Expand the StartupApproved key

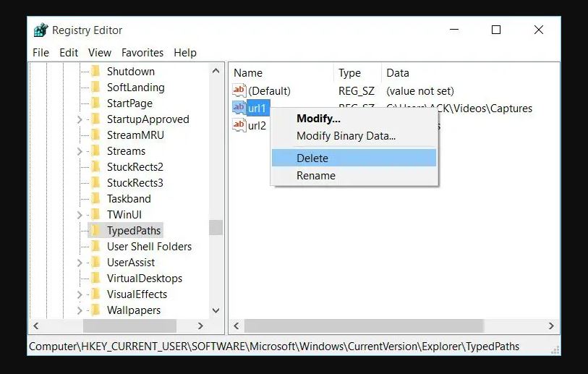[x=80, y=119]
